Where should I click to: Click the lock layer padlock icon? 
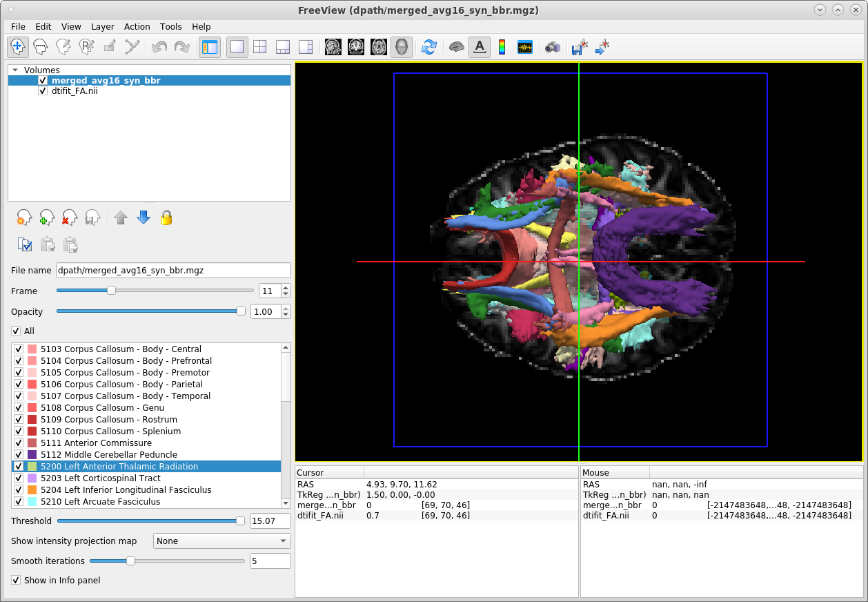[x=166, y=218]
